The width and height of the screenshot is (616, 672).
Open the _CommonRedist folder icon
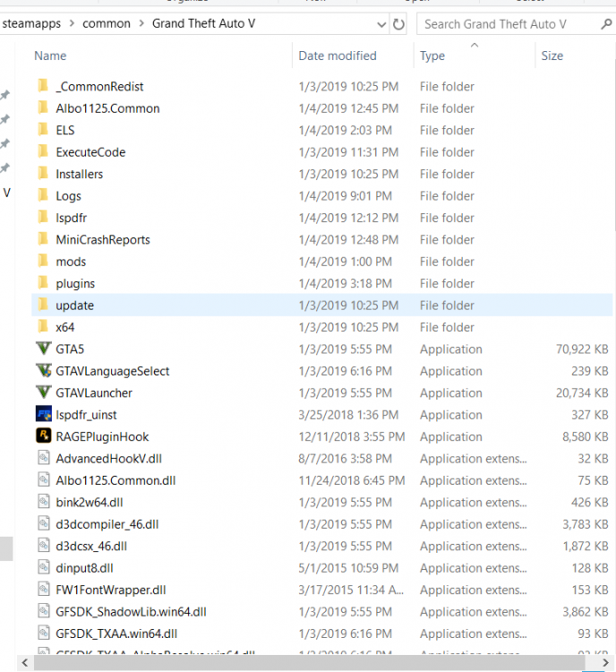point(43,86)
